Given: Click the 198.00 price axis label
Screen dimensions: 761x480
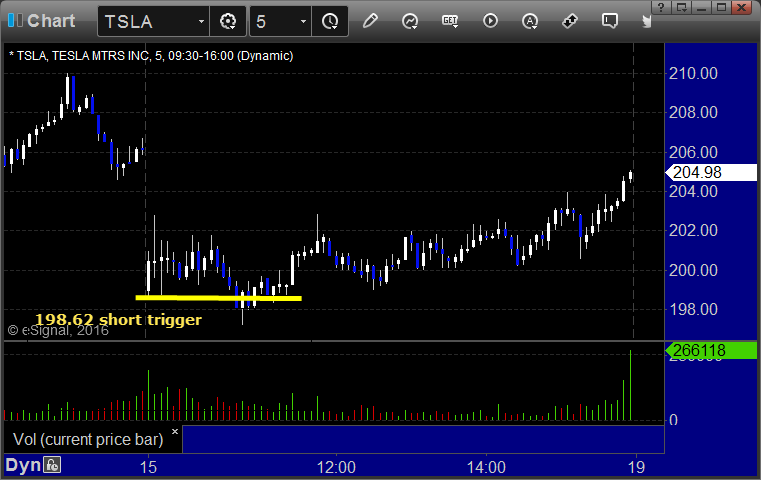Looking at the screenshot, I should tap(693, 309).
